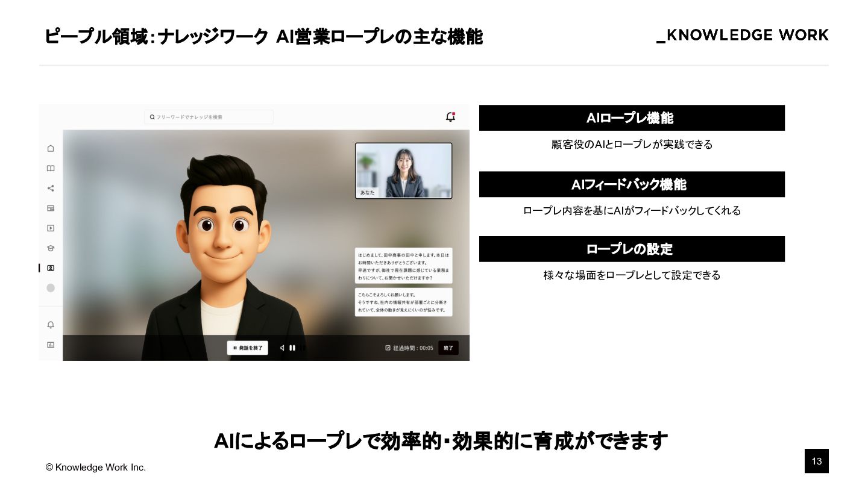End the session with 終了 button
The image size is (868, 488).
click(448, 348)
